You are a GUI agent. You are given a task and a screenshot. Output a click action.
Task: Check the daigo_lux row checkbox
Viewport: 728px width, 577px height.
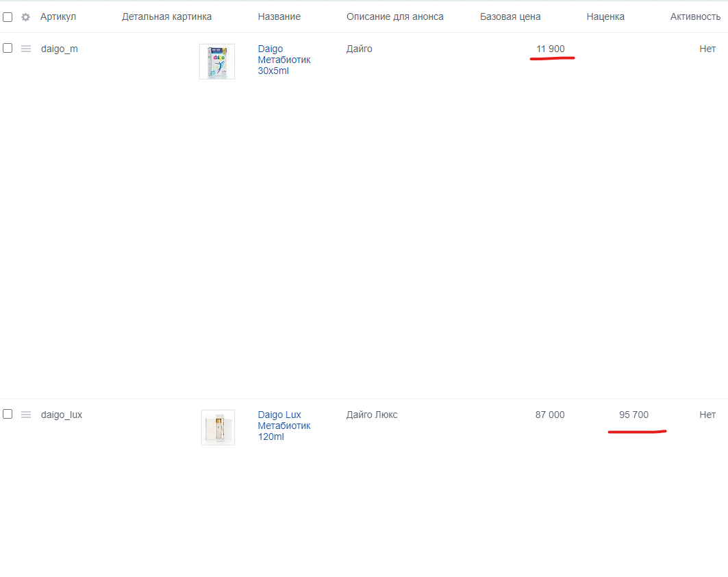(8, 414)
